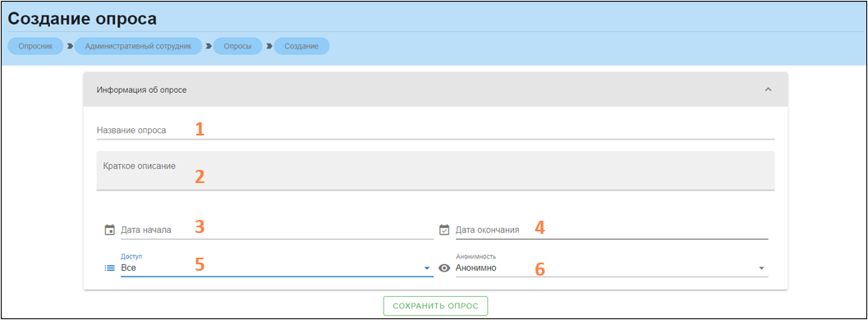Click the Информация об опросе header text
This screenshot has width=868, height=320.
(x=142, y=89)
